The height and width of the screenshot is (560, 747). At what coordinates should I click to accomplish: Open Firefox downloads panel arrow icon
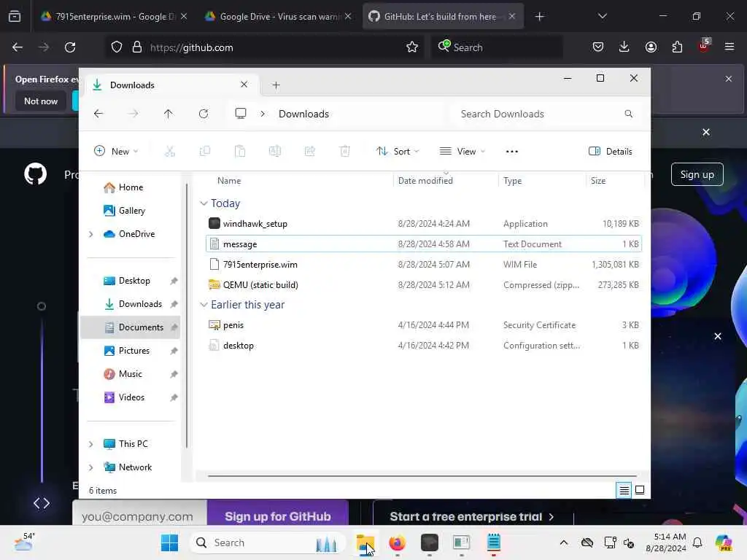click(x=624, y=47)
